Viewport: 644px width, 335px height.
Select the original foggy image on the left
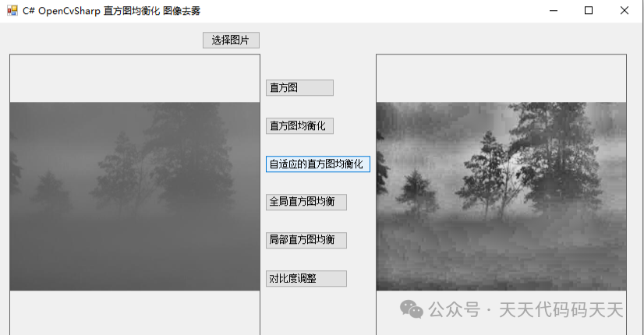pos(135,196)
